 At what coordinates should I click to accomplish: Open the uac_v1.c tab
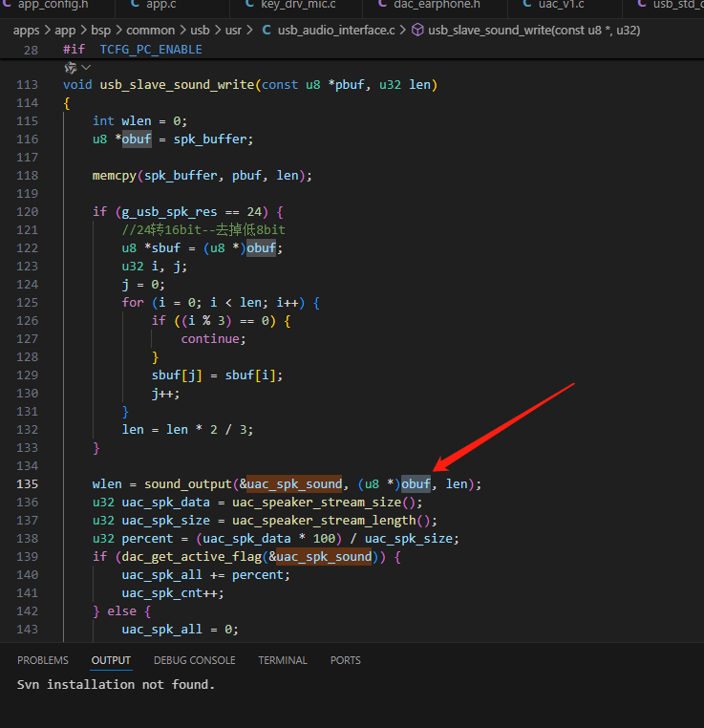pyautogui.click(x=561, y=5)
